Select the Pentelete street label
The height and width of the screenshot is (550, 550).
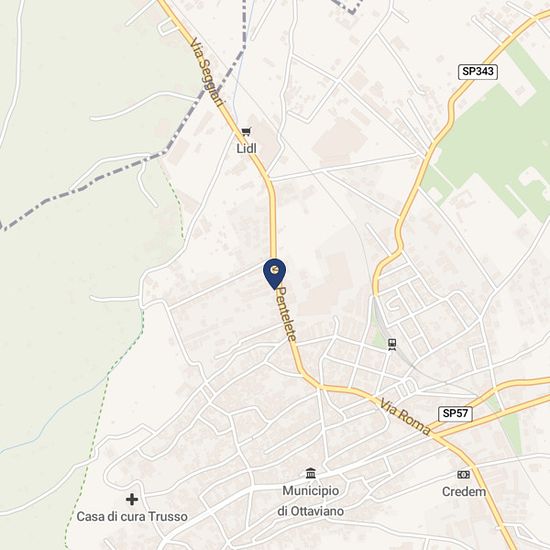[x=287, y=314]
